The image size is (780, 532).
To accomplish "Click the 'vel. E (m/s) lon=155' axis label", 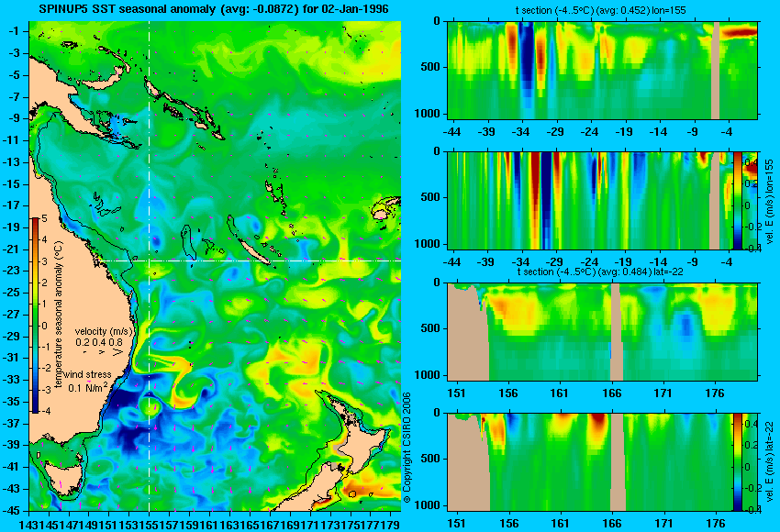I will 770,202.
